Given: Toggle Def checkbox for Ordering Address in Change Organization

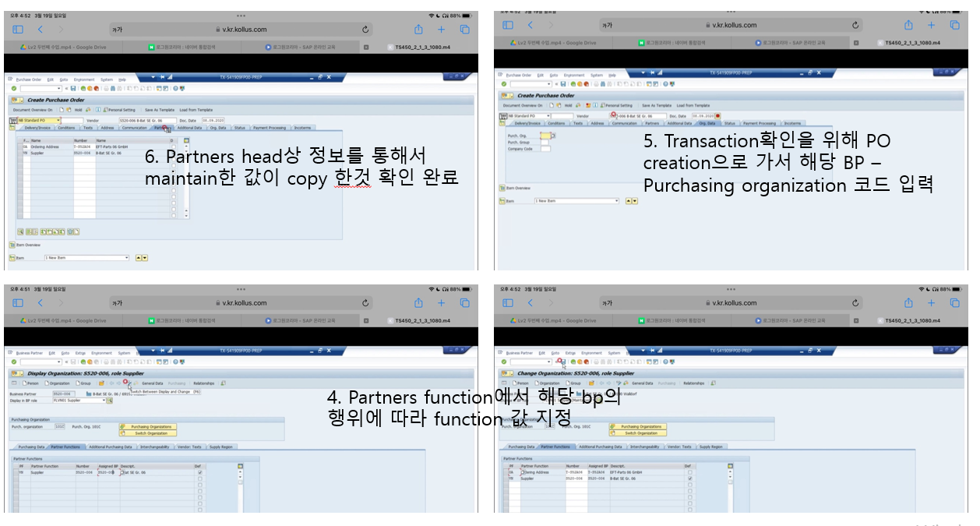Looking at the screenshot, I should click(689, 472).
